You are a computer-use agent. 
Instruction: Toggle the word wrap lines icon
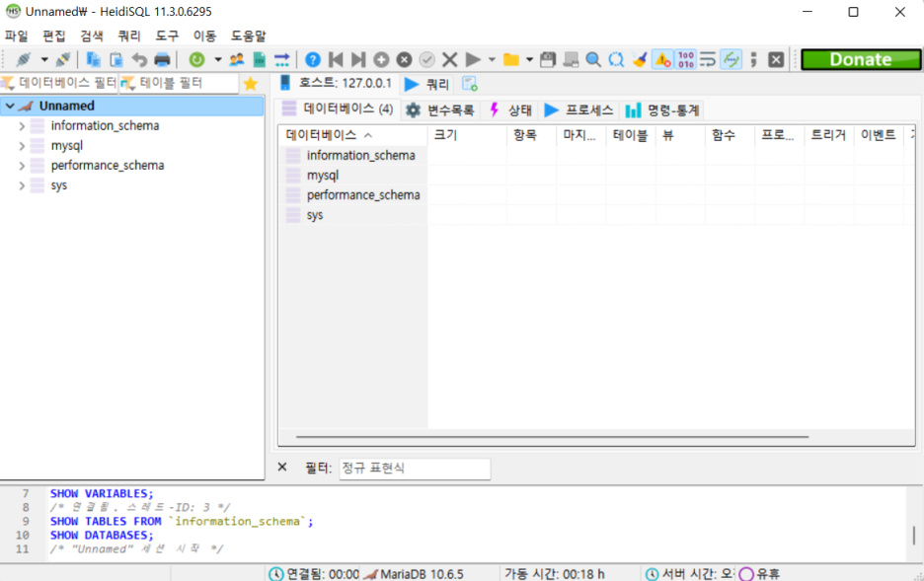pyautogui.click(x=708, y=59)
